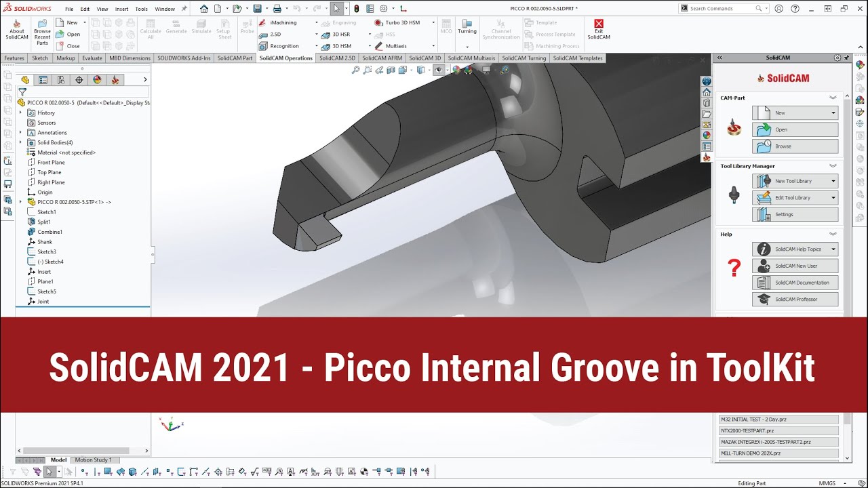The height and width of the screenshot is (488, 868).
Task: Select the 3D HSR operation
Action: point(335,34)
